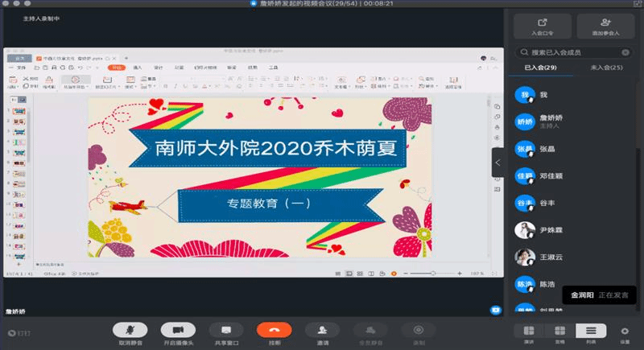Click the 取消静音 unmute microphone button

[129, 330]
